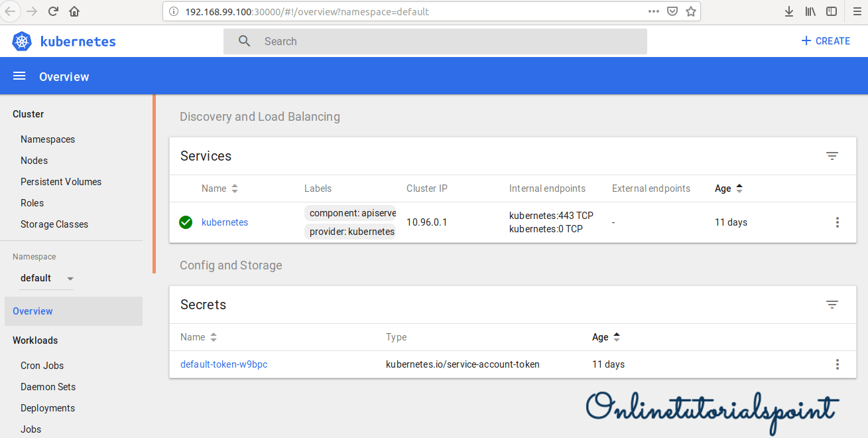The height and width of the screenshot is (438, 868).
Task: Select Namespaces in the Cluster sidebar
Action: [x=48, y=139]
